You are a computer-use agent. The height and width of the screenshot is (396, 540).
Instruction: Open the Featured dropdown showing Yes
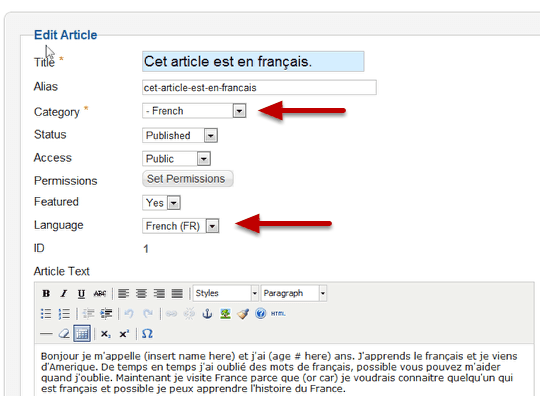click(x=161, y=203)
